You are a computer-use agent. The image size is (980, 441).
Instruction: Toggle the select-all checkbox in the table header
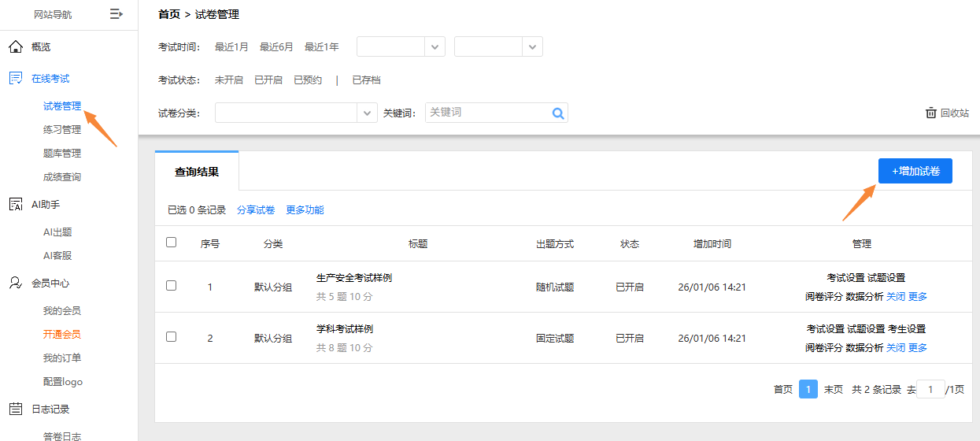pyautogui.click(x=171, y=242)
